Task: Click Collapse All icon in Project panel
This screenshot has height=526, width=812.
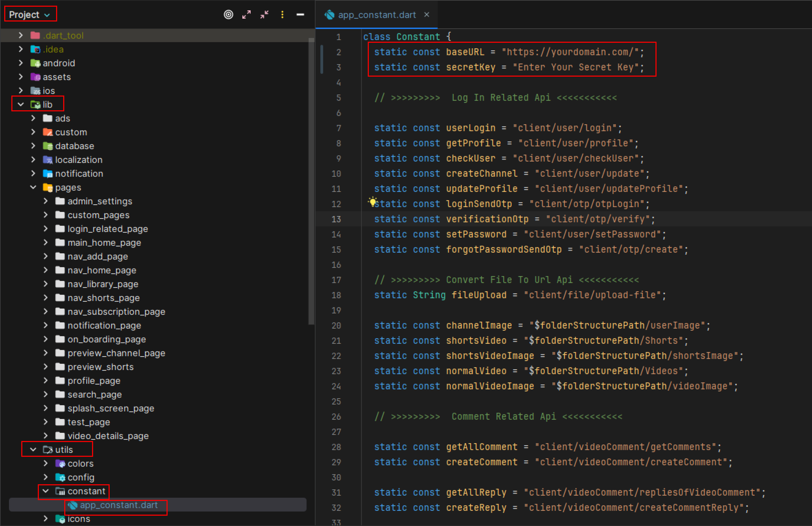Action: [264, 15]
